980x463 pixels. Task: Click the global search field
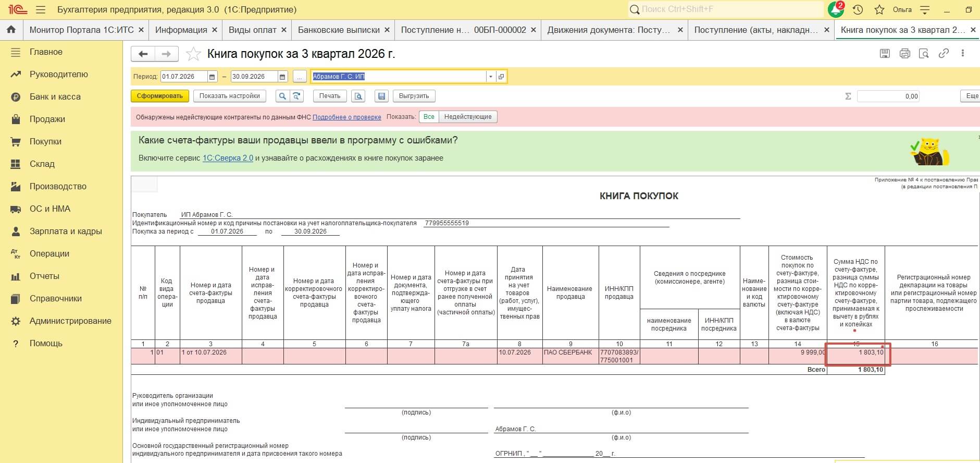(x=726, y=9)
